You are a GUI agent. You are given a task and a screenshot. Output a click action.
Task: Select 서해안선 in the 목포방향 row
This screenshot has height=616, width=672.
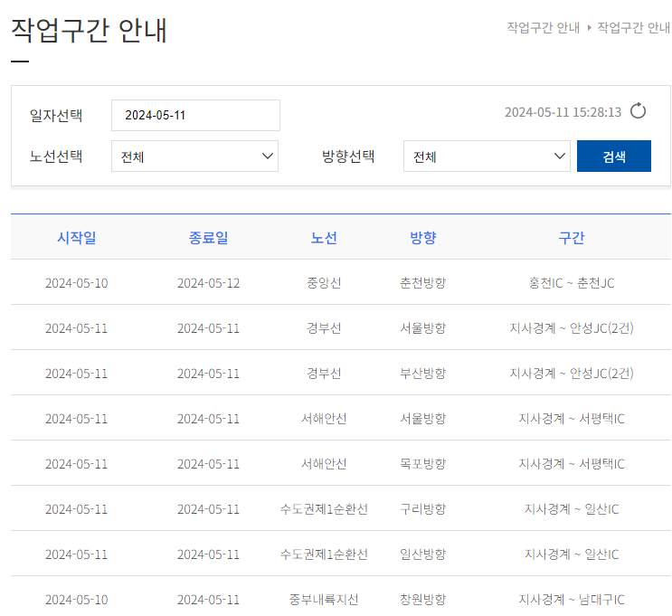[x=324, y=464]
